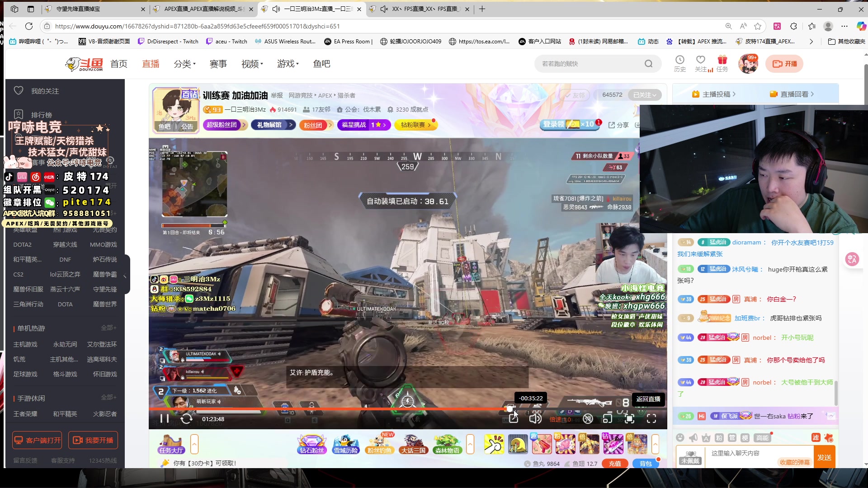The height and width of the screenshot is (488, 868).
Task: Open the 任务 gift tasks icon
Action: point(722,64)
